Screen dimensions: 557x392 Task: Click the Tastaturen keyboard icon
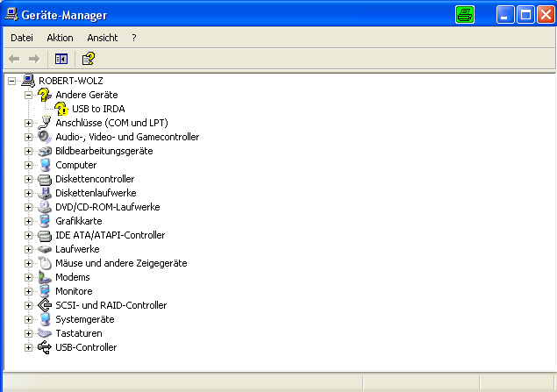pos(45,333)
